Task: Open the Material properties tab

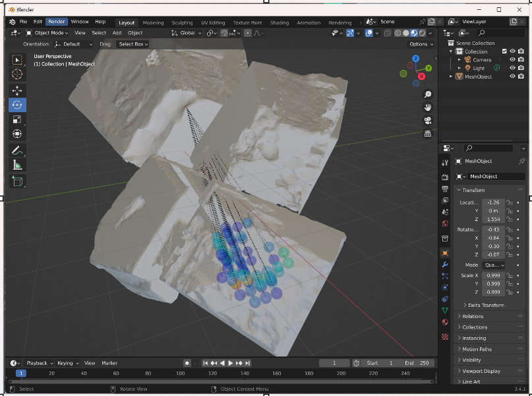Action: [x=445, y=322]
